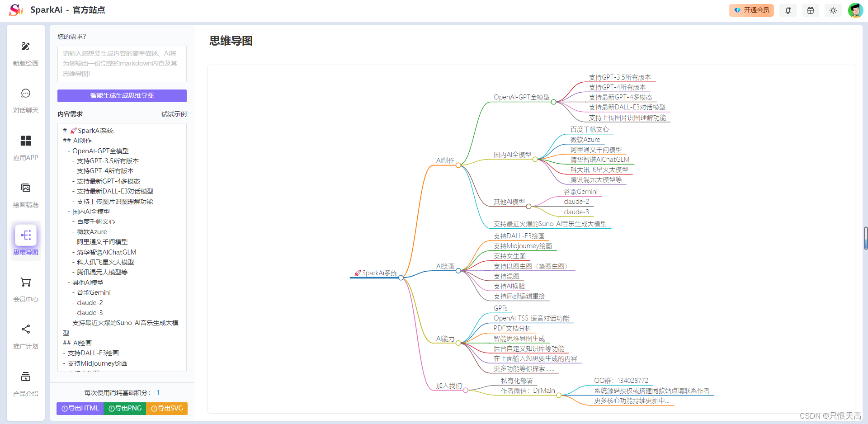Collapse the AI绘画 branch node circle
This screenshot has width=868, height=424.
[458, 271]
